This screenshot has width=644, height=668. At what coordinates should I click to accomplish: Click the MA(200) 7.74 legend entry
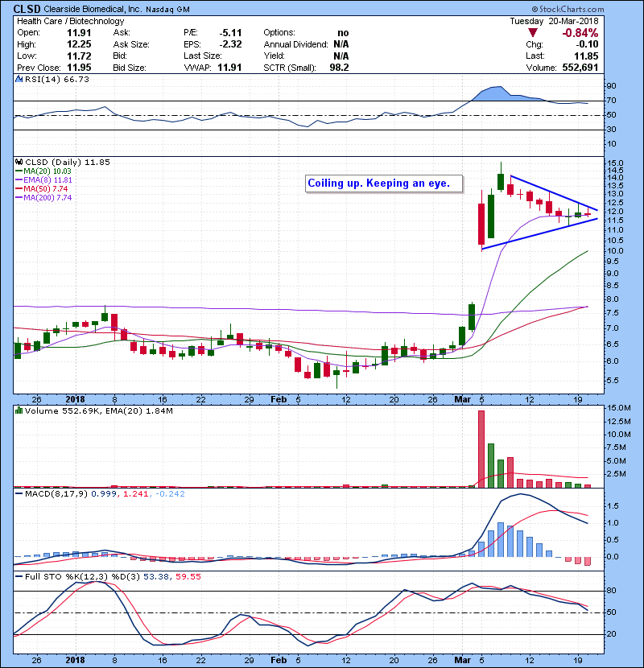pyautogui.click(x=43, y=198)
